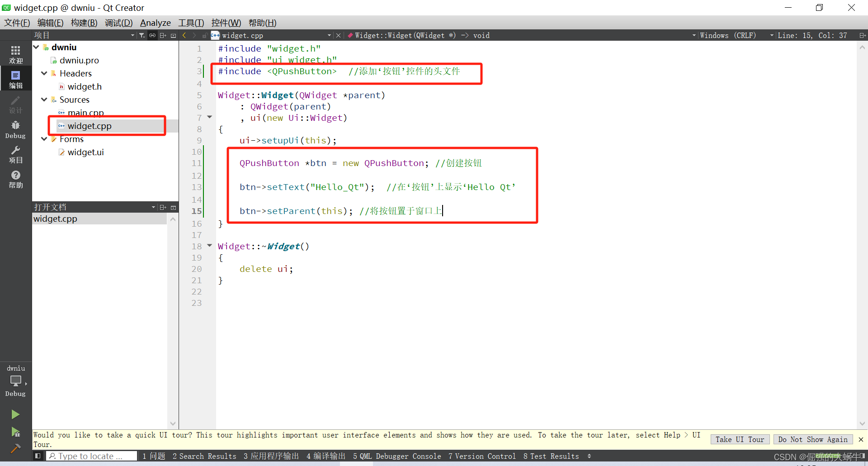Screen dimensions: 868x466
Task: Collapse the Forms folder
Action: (44, 139)
